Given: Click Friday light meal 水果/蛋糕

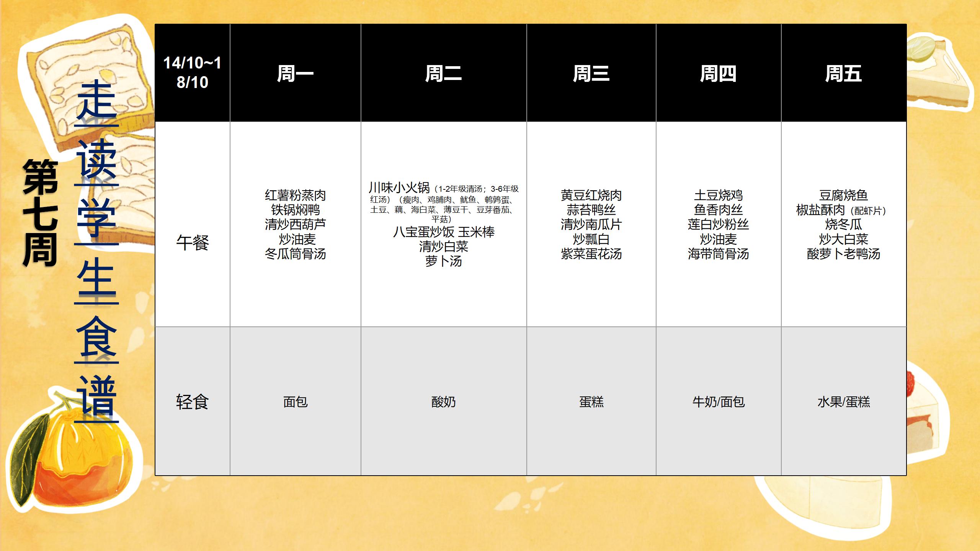Looking at the screenshot, I should tap(843, 402).
